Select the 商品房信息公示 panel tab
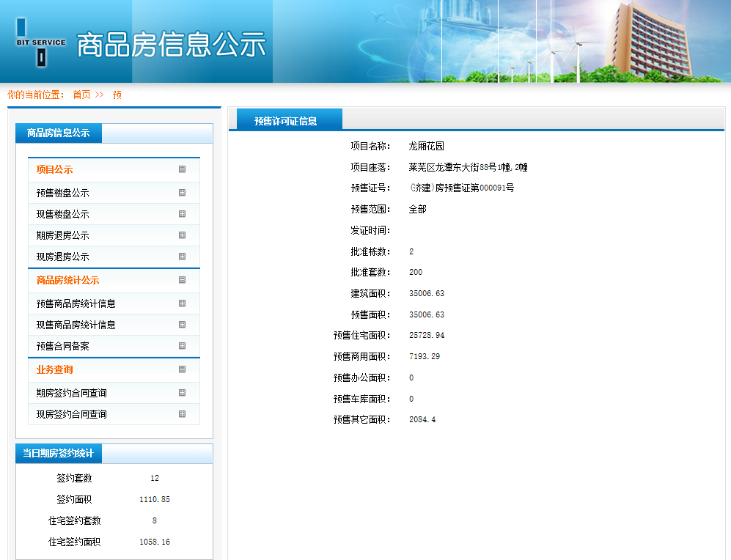Screen dimensions: 731x560 [59, 133]
